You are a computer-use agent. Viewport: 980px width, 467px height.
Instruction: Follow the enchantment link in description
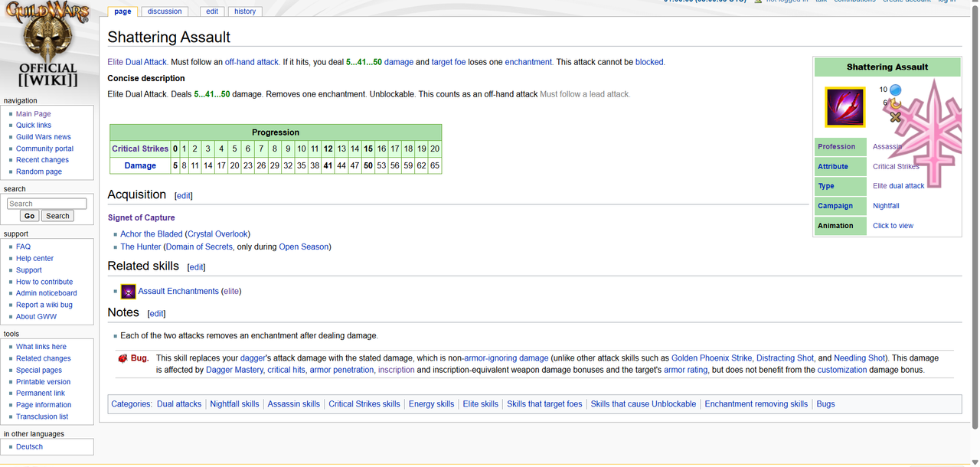pos(528,62)
